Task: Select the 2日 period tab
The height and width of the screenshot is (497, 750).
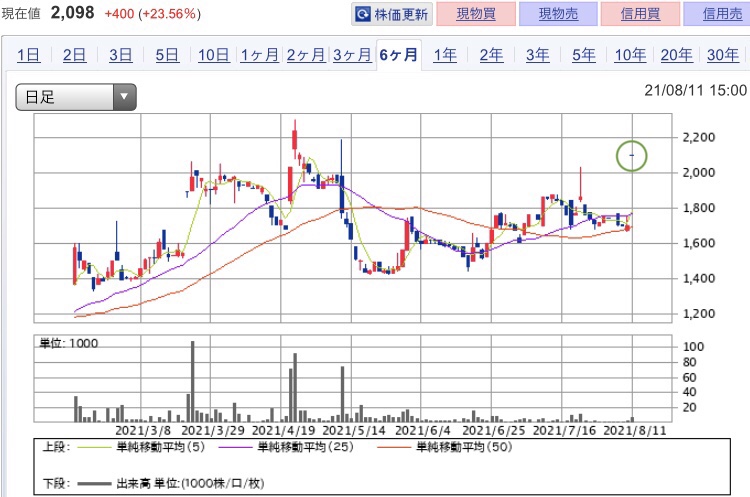Action: click(74, 55)
